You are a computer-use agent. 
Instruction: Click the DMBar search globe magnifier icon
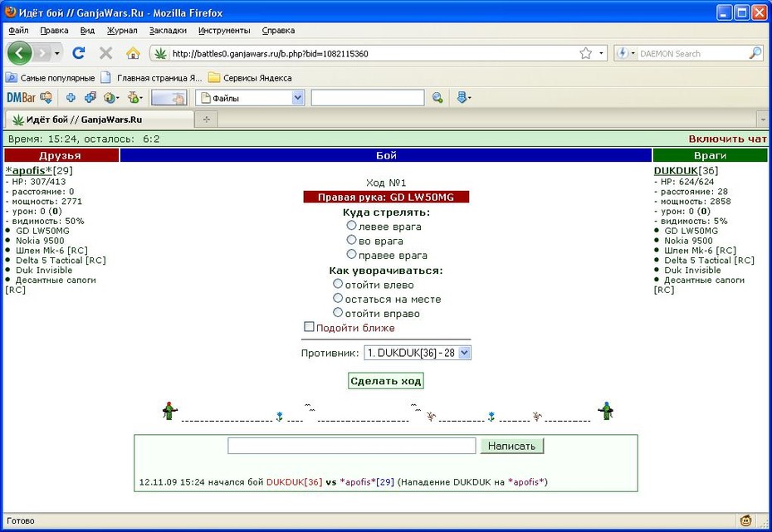click(x=437, y=97)
